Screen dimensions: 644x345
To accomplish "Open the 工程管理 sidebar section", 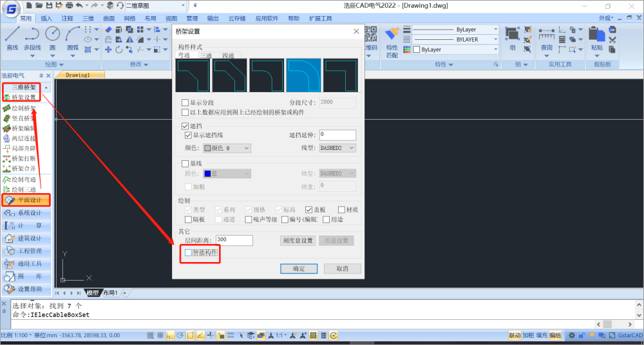I will (26, 250).
